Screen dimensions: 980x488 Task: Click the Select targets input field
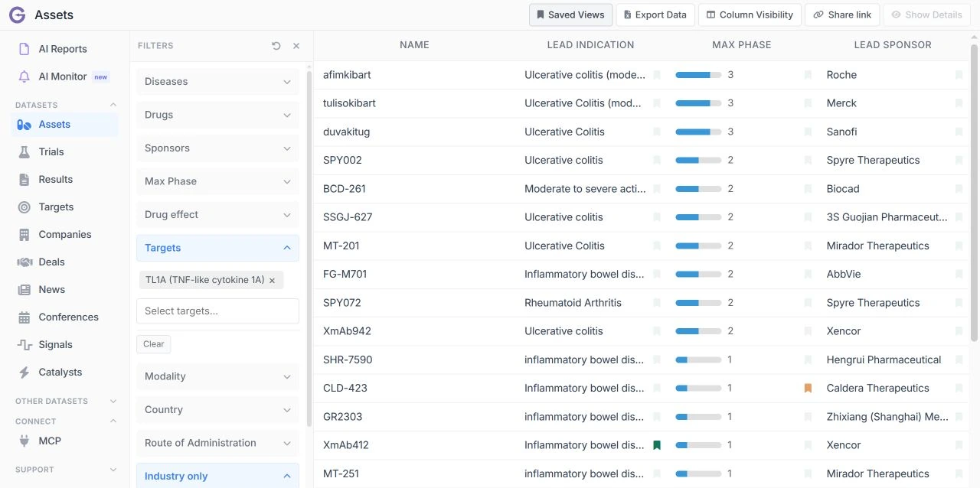217,311
